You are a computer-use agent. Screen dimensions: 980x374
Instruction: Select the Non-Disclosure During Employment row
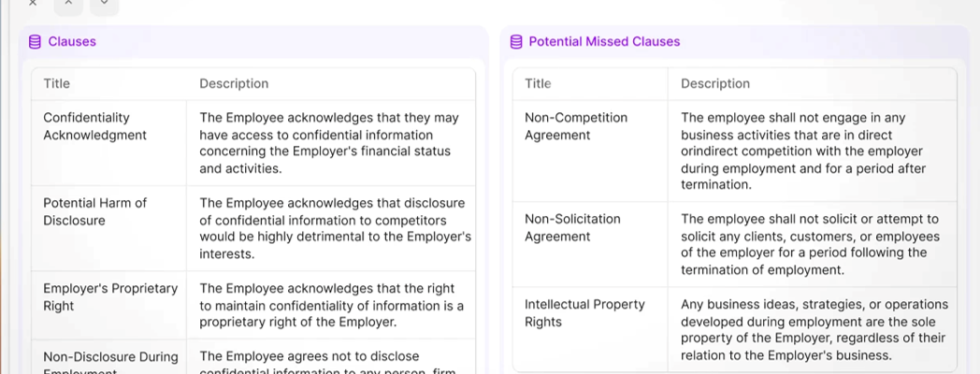(x=110, y=357)
